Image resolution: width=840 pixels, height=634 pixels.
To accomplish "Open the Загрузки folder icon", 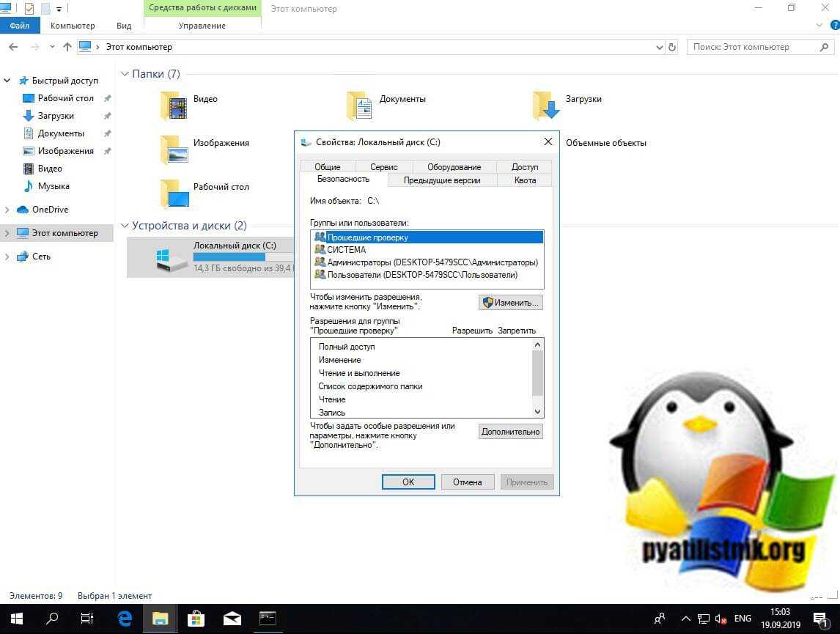I will coord(546,105).
